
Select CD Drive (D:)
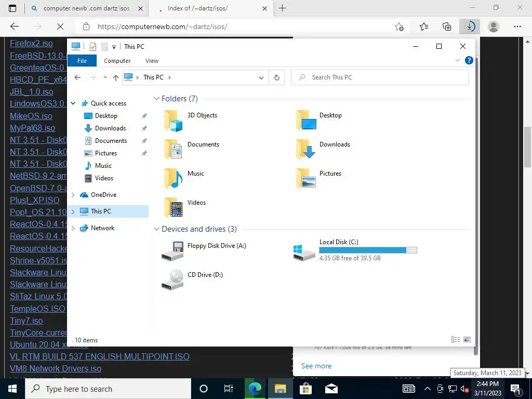click(x=192, y=280)
